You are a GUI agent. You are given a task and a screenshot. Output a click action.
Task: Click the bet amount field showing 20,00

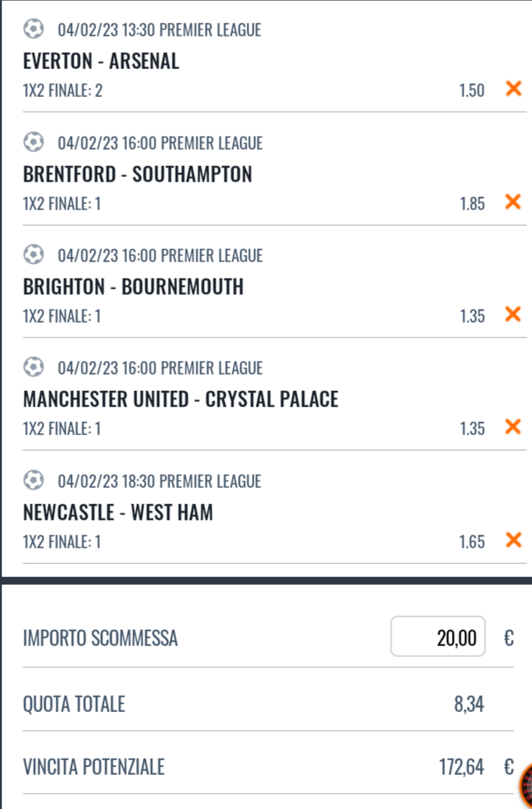coord(438,638)
